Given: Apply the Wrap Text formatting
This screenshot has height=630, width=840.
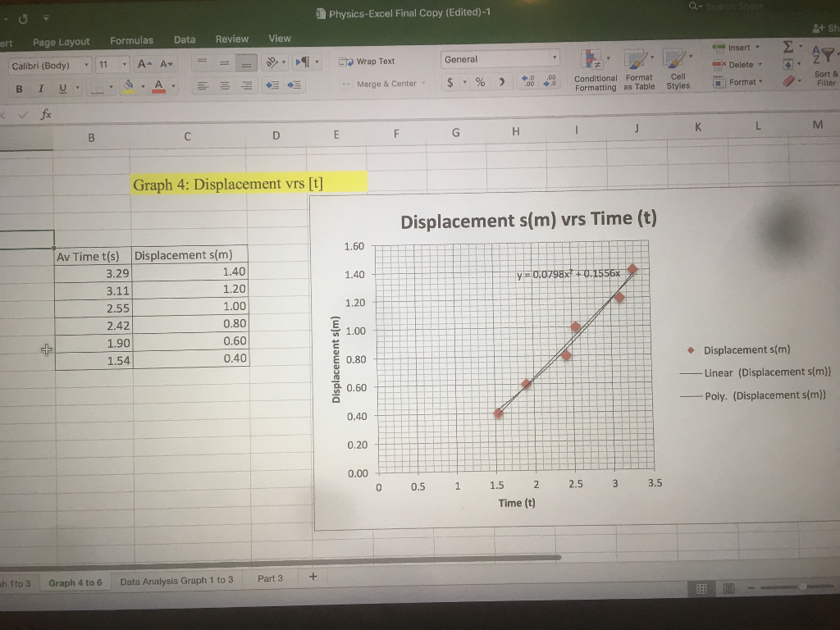Looking at the screenshot, I should (368, 61).
